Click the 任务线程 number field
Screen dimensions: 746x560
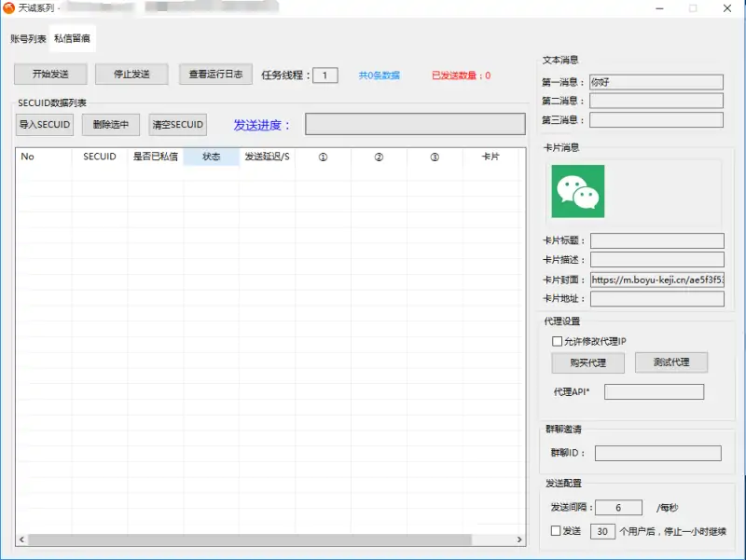coord(325,75)
